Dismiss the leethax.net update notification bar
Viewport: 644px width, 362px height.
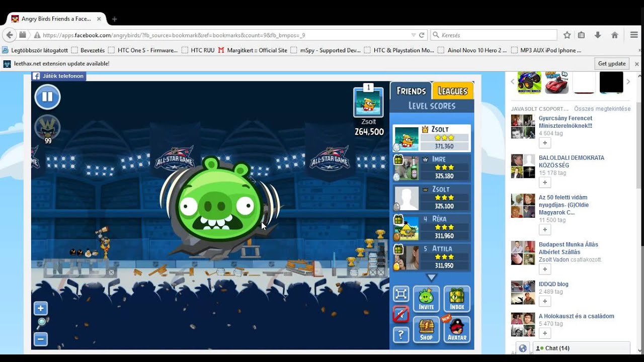pyautogui.click(x=636, y=64)
